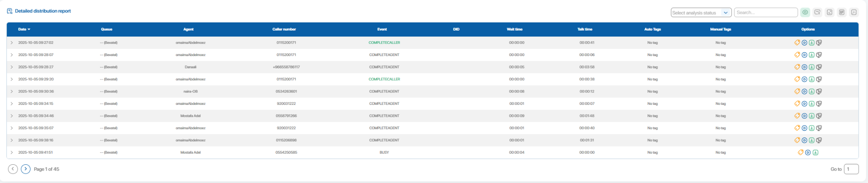Go to the previous page of results
Screen dimensions: 868x183
pyautogui.click(x=13, y=169)
